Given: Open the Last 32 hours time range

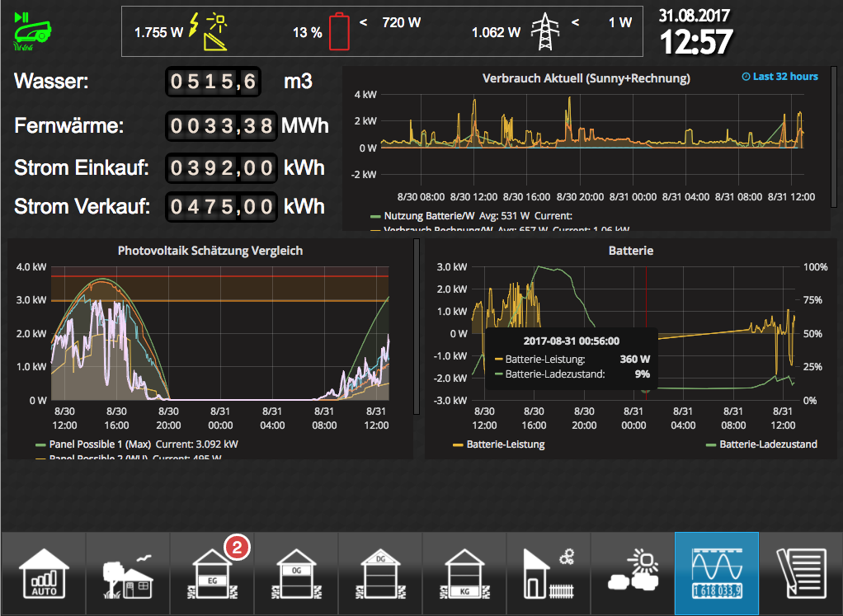Looking at the screenshot, I should [x=780, y=77].
